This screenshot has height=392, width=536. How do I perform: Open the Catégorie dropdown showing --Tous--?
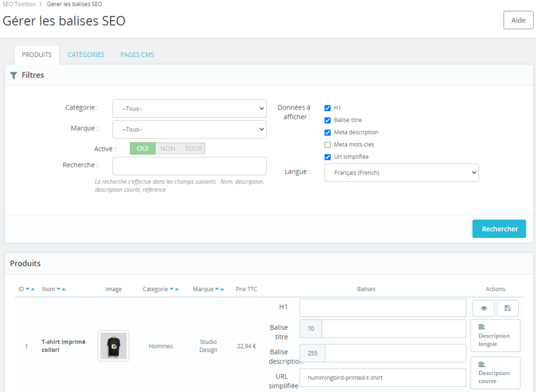[x=189, y=109]
